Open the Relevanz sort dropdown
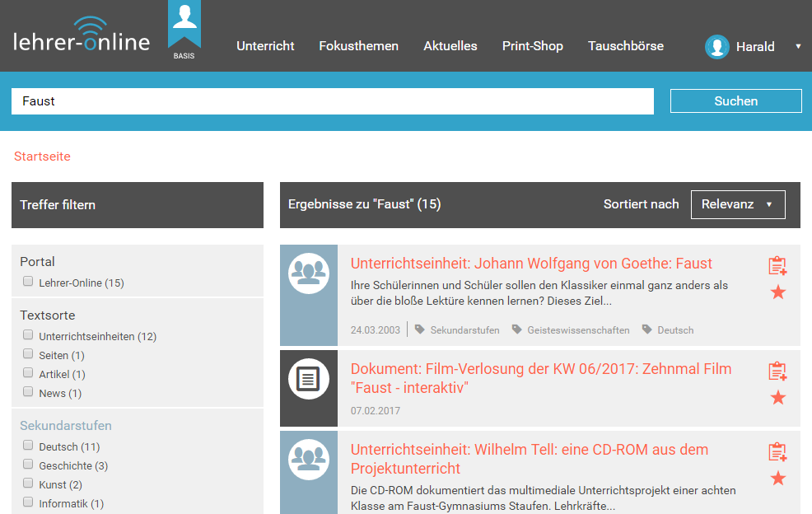Image resolution: width=812 pixels, height=514 pixels. [x=737, y=204]
